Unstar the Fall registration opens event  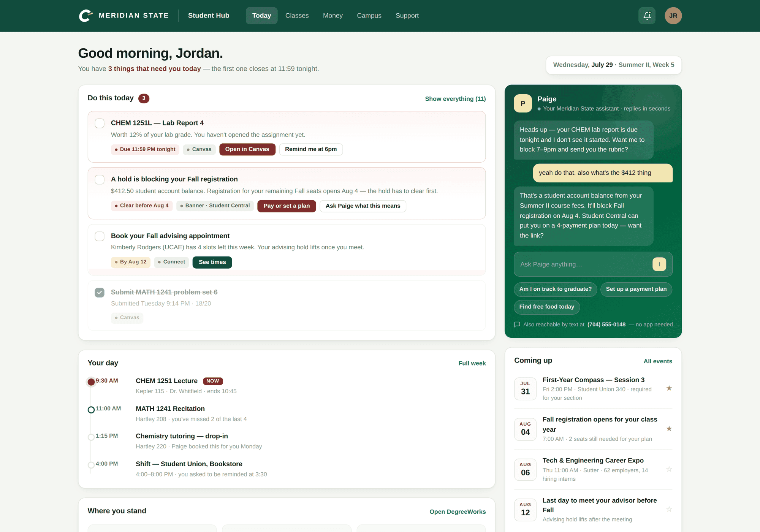pos(669,429)
